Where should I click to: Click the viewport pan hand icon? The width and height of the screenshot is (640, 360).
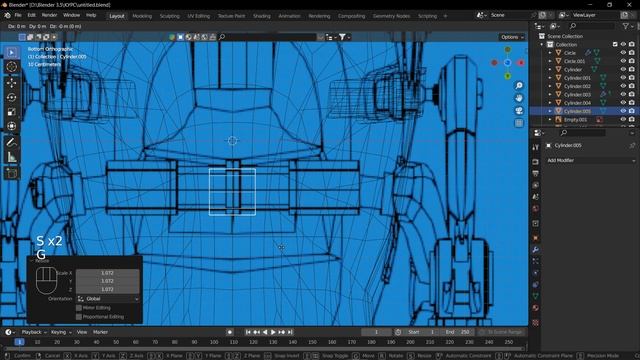pyautogui.click(x=519, y=98)
